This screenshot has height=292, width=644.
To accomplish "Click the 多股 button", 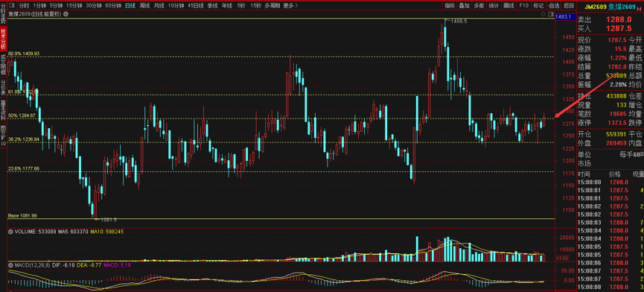I will 479,6.
